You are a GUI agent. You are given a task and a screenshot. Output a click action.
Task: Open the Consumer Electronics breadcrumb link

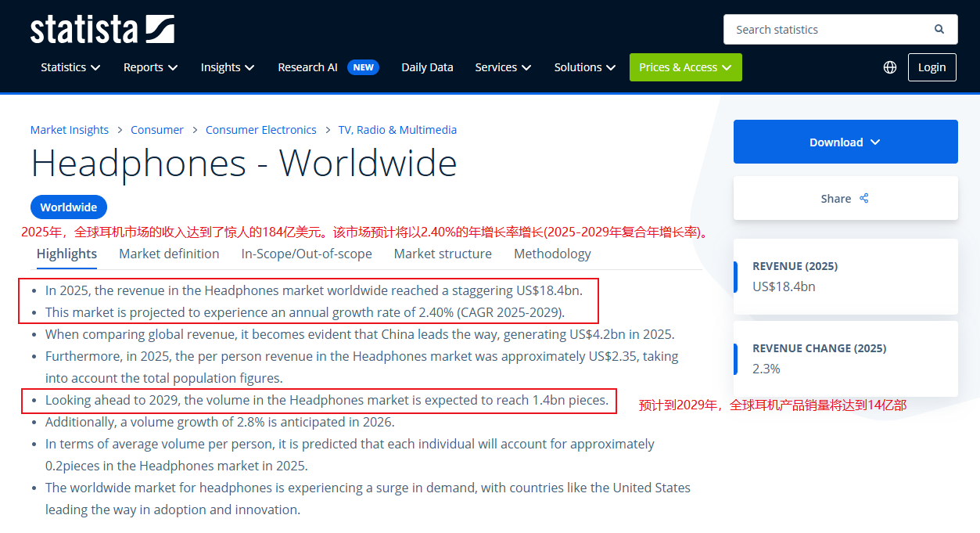click(x=260, y=130)
